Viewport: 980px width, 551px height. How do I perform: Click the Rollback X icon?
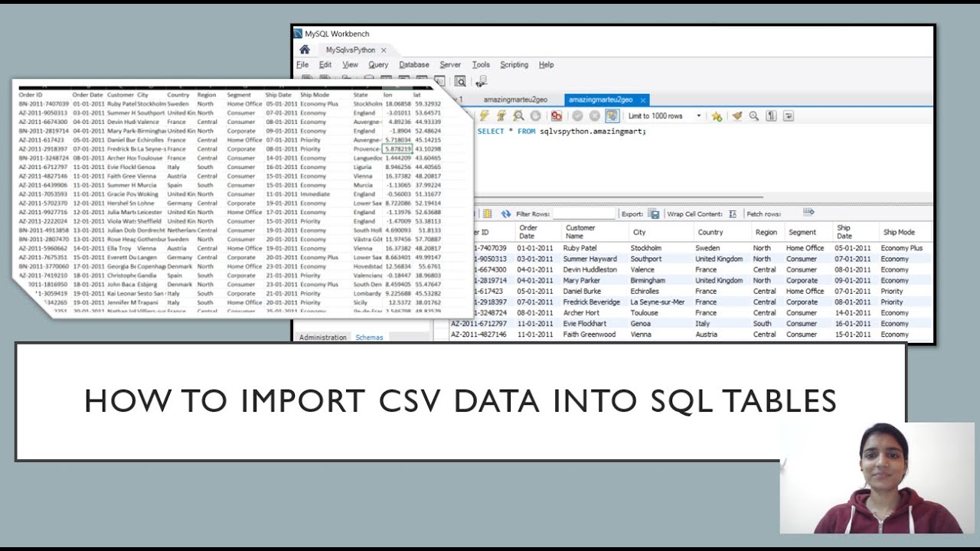point(594,116)
